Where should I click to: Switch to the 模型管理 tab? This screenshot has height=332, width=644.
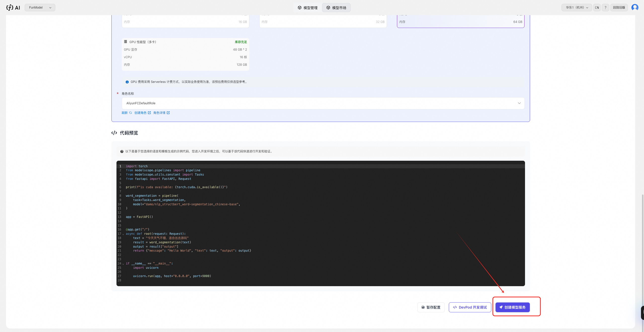(307, 8)
